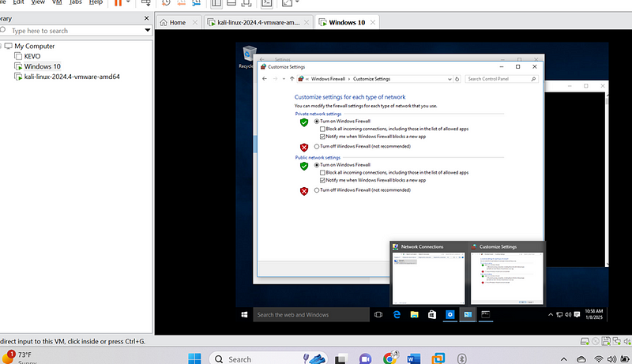The height and width of the screenshot is (364, 632).
Task: Show hidden icons in guest system tray
Action: (x=551, y=314)
